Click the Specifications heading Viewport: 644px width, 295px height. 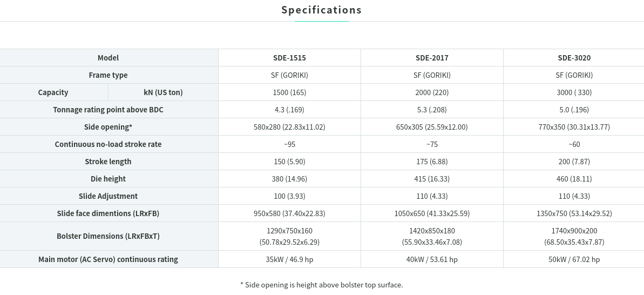pyautogui.click(x=321, y=10)
